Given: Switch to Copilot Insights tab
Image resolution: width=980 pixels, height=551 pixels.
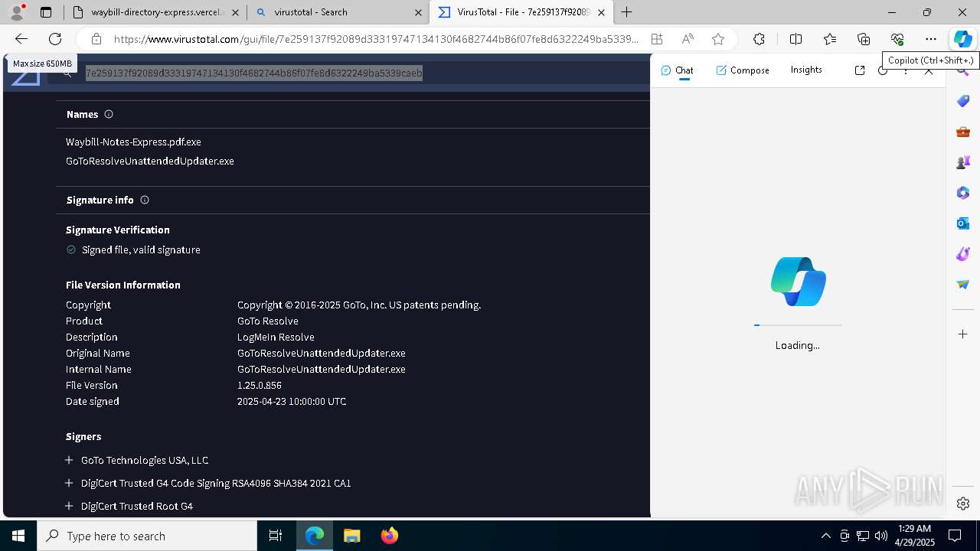Looking at the screenshot, I should (x=806, y=70).
